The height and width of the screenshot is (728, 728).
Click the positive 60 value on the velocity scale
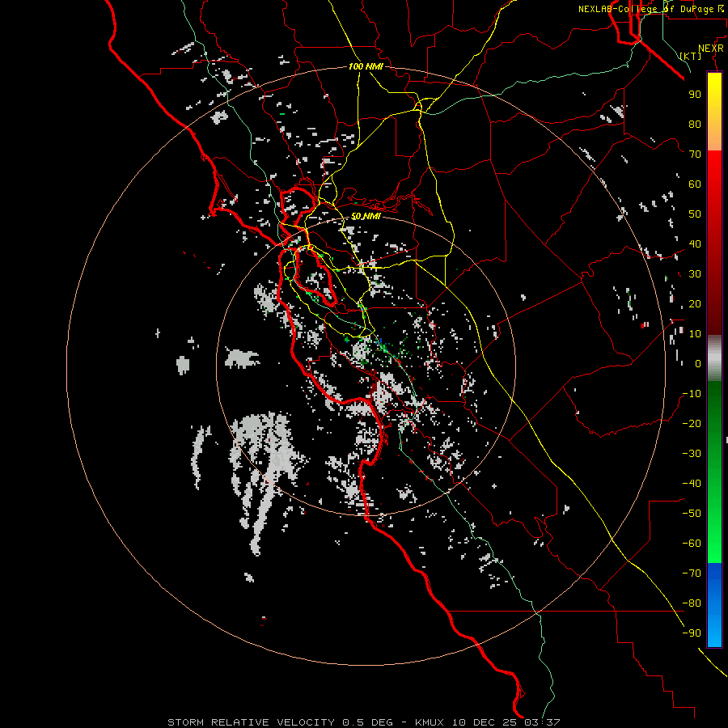point(695,184)
